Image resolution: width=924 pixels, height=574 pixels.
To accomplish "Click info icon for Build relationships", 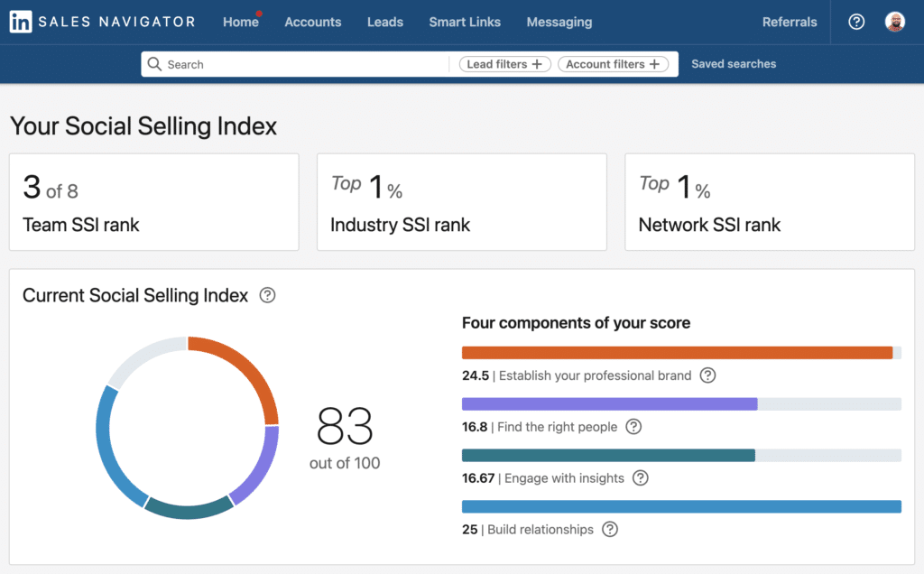I will click(x=610, y=530).
